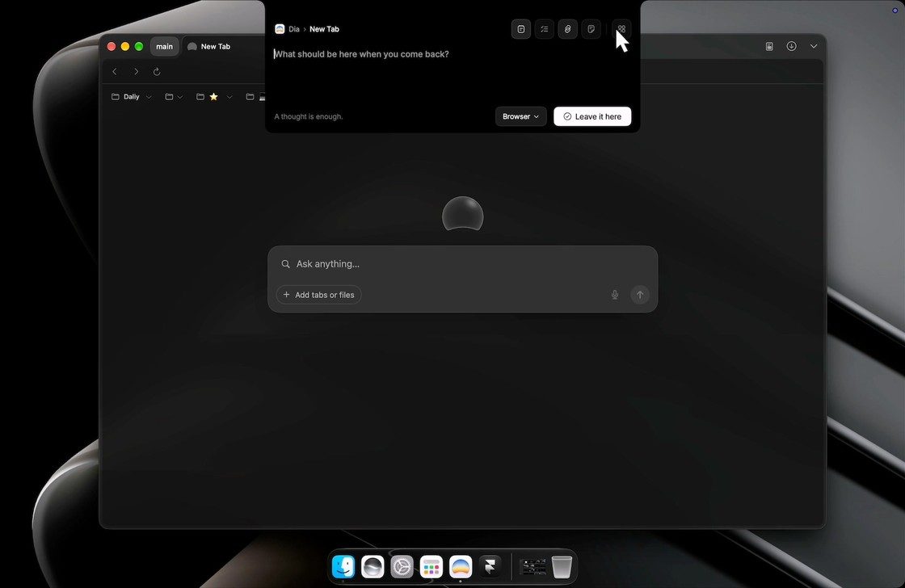
Task: Click Dia in the popup breadcrumb
Action: pyautogui.click(x=294, y=29)
